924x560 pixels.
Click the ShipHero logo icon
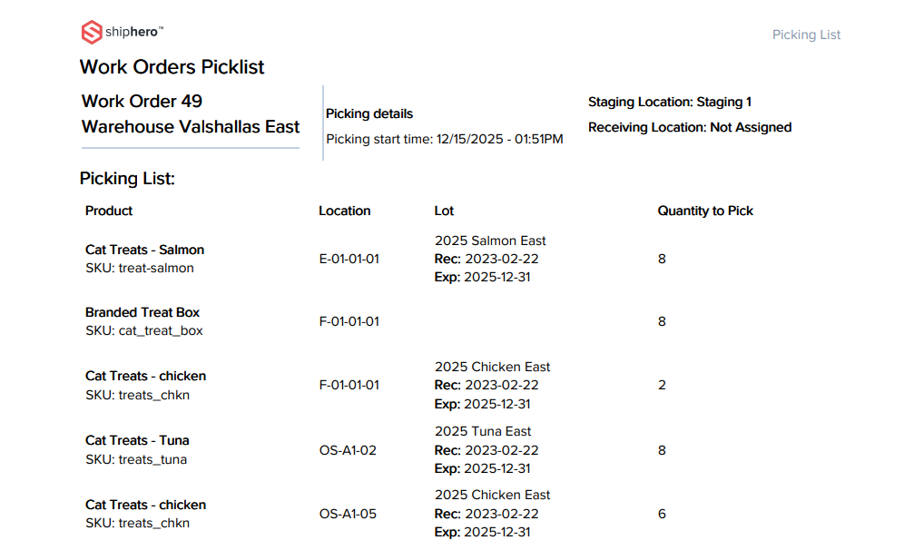[x=92, y=33]
